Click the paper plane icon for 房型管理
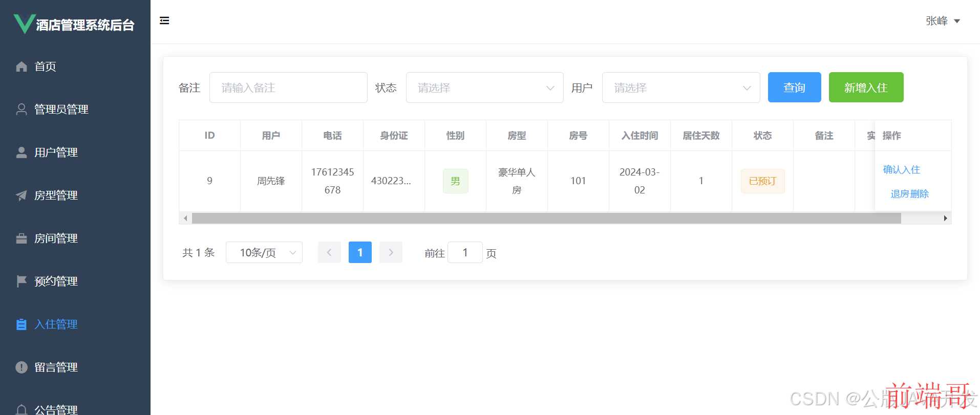 pyautogui.click(x=22, y=195)
